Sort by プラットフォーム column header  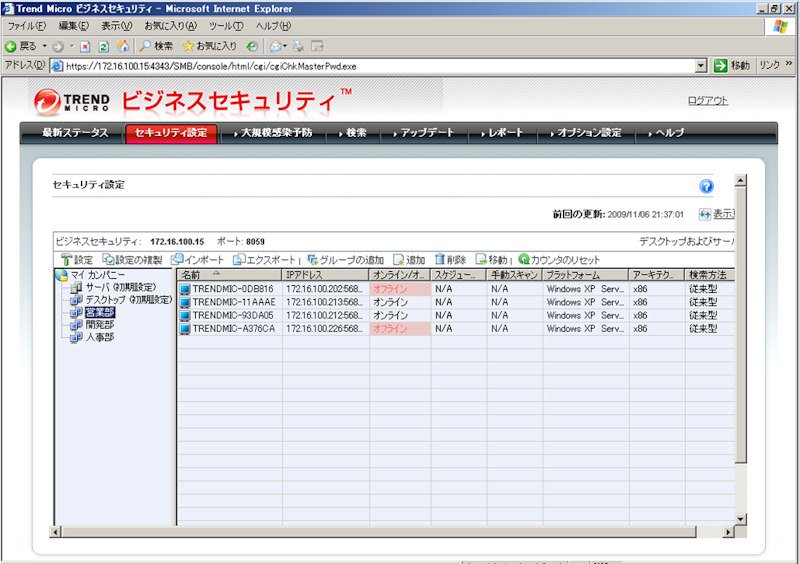586,275
